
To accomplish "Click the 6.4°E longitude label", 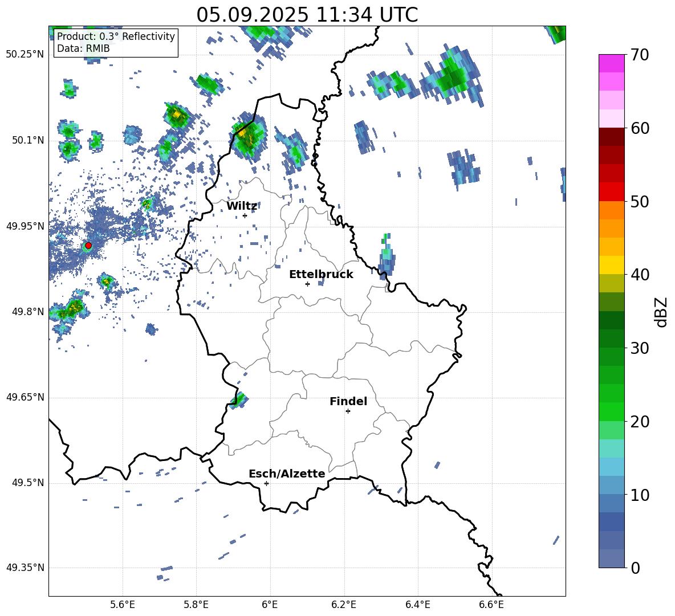I will (x=417, y=605).
